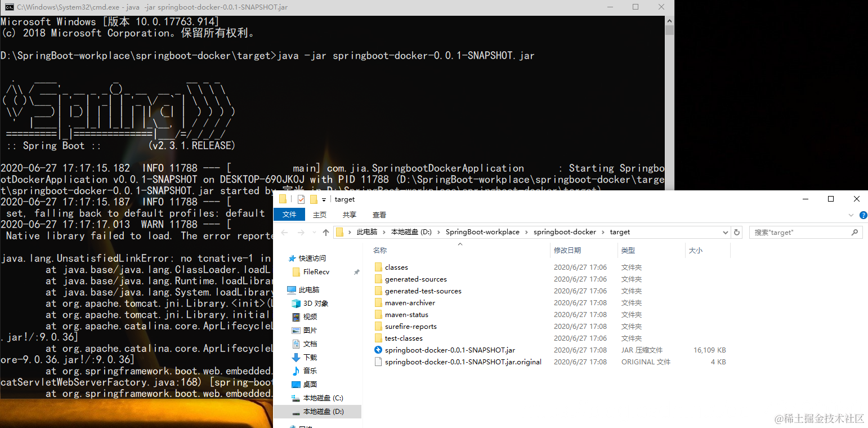Sort files by the 名称 column header
Image resolution: width=868 pixels, height=428 pixels.
coord(380,250)
